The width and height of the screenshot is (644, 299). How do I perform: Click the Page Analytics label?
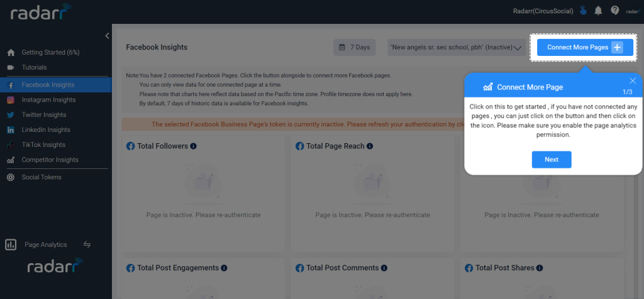45,244
